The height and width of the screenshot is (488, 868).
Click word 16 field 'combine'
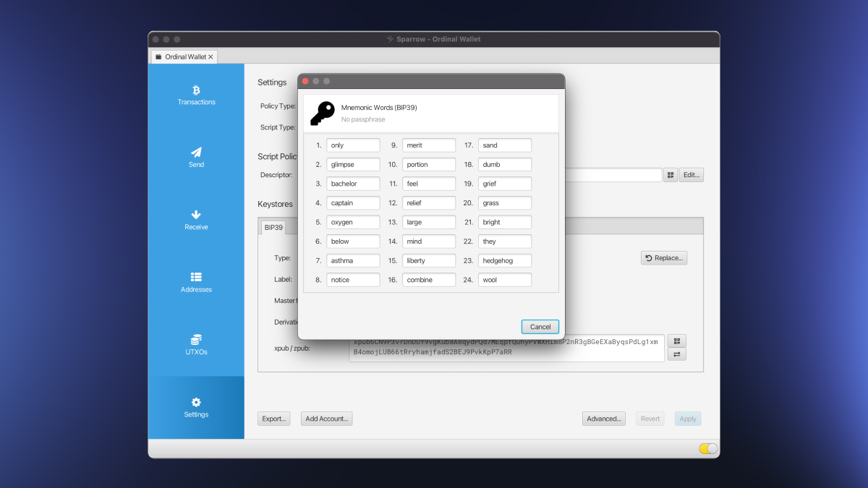[x=429, y=280]
